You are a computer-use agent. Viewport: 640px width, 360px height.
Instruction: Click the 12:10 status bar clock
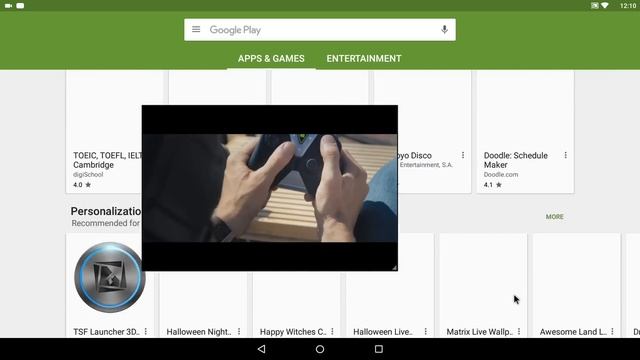point(628,6)
